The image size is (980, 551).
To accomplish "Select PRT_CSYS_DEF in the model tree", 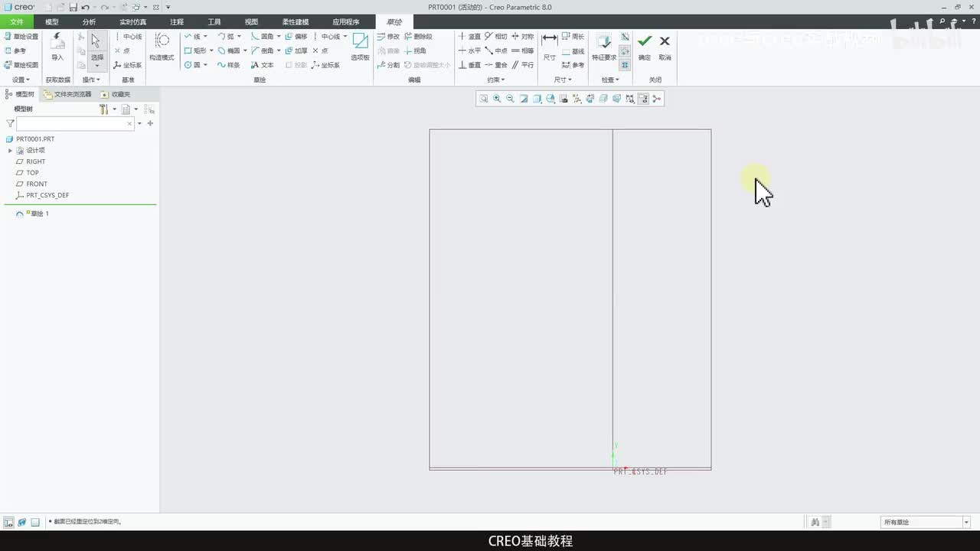I will tap(43, 195).
